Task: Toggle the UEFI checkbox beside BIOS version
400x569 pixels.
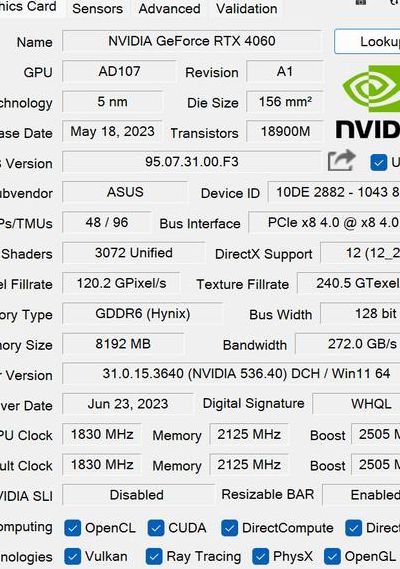Action: pyautogui.click(x=379, y=163)
